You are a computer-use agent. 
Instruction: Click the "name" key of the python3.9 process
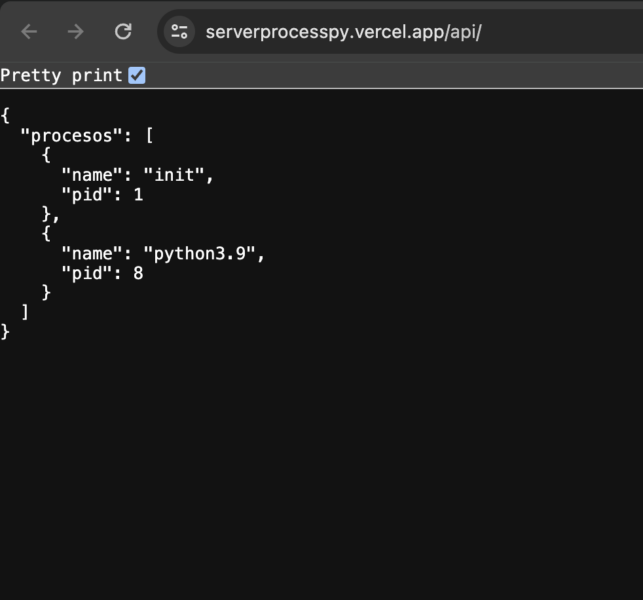[92, 254]
